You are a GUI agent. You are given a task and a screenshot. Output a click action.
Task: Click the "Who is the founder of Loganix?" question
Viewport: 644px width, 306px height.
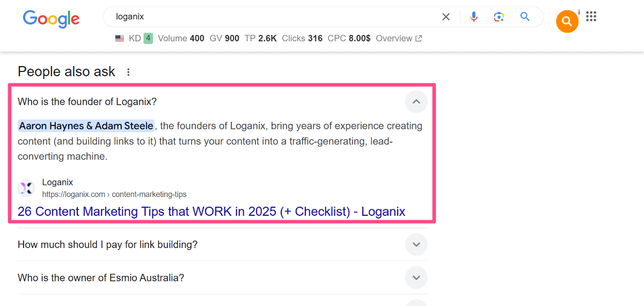click(x=87, y=101)
